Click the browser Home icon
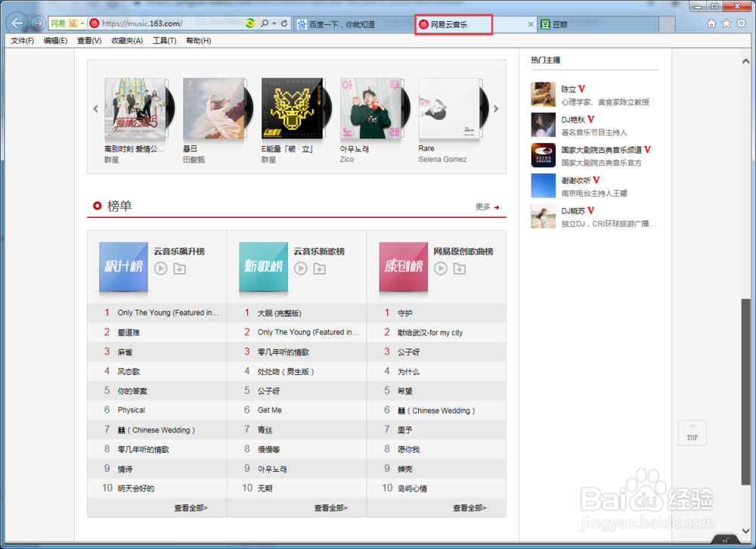This screenshot has width=756, height=549. (x=711, y=23)
